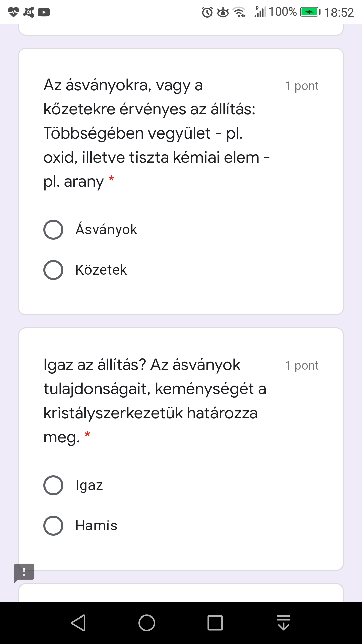Open recent apps square button
The image size is (362, 644).
pos(215,623)
